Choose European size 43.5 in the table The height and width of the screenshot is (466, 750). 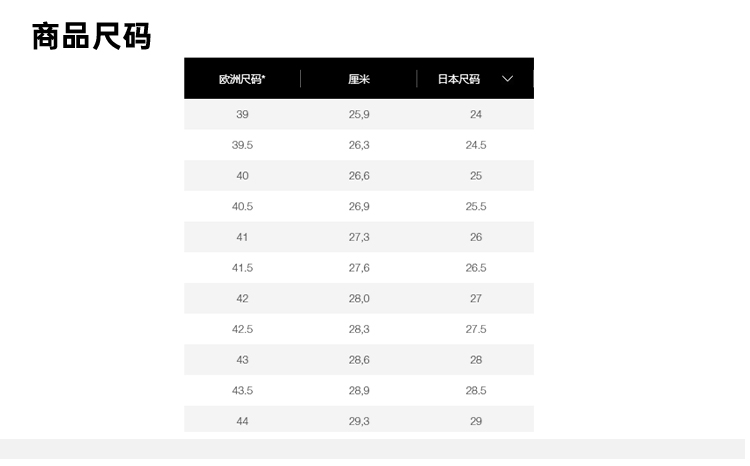(x=242, y=390)
